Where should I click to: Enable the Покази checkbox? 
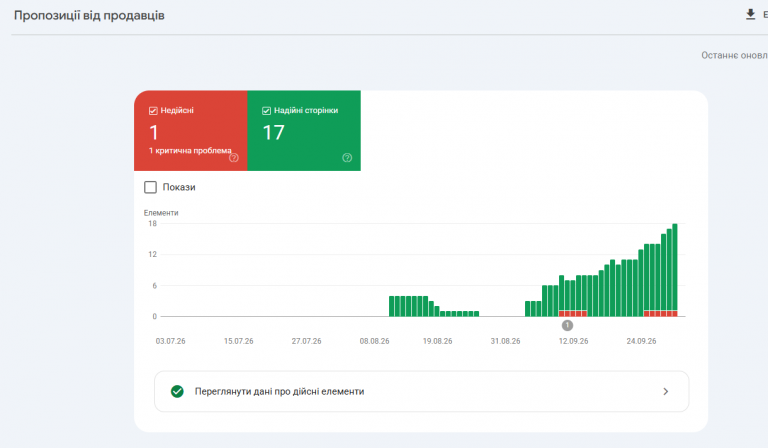(x=150, y=187)
